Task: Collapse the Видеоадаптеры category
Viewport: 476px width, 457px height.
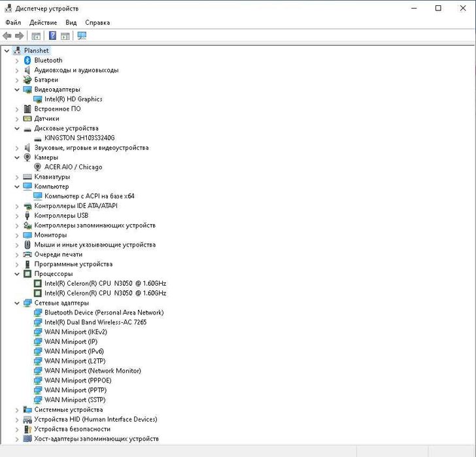Action: pyautogui.click(x=17, y=90)
